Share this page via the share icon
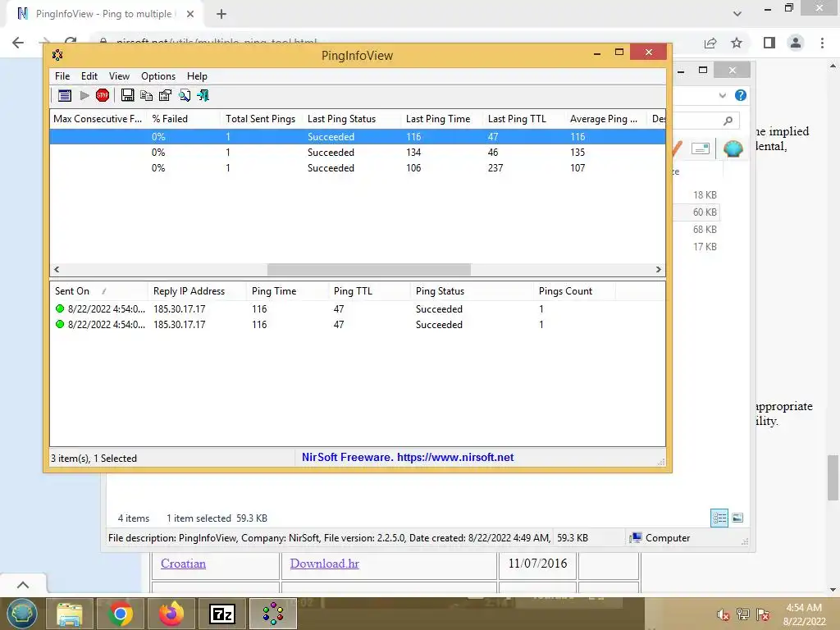 coord(710,43)
